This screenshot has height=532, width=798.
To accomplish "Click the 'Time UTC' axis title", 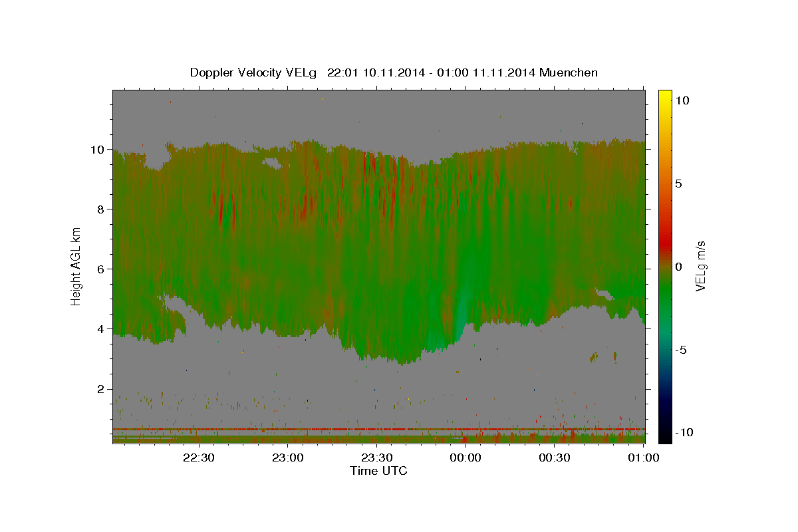I will pyautogui.click(x=378, y=471).
